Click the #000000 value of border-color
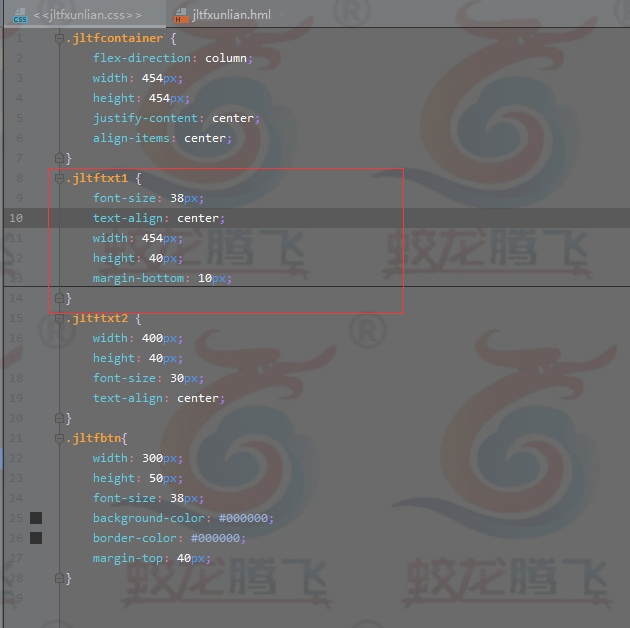The width and height of the screenshot is (630, 628). click(x=215, y=538)
